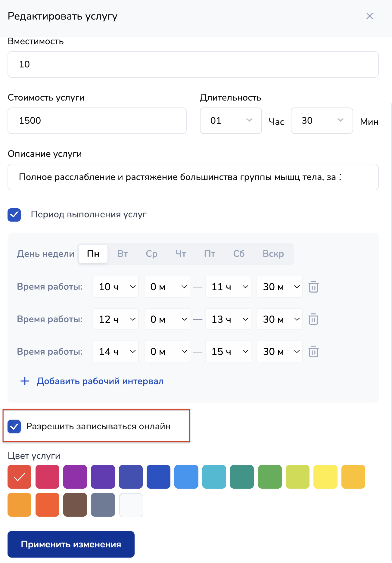The width and height of the screenshot is (392, 563).
Task: Uncheck the service execution period checkbox
Action: (14, 215)
